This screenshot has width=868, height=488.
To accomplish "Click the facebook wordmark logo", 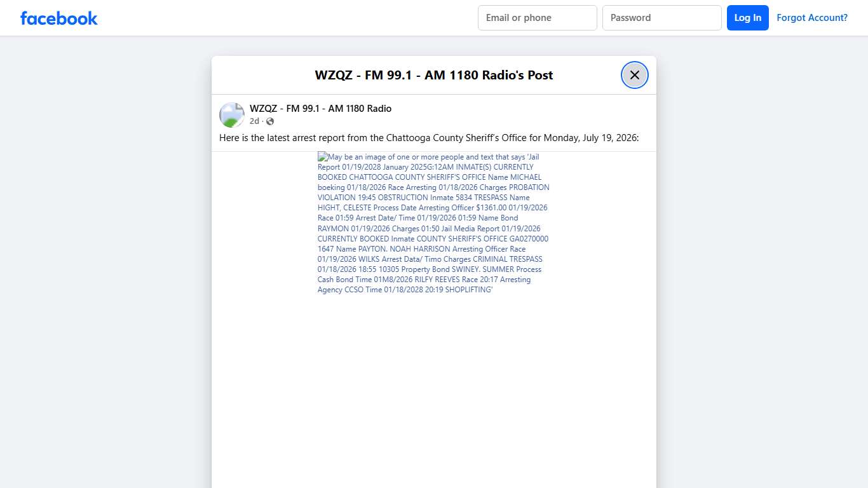I will (x=58, y=18).
